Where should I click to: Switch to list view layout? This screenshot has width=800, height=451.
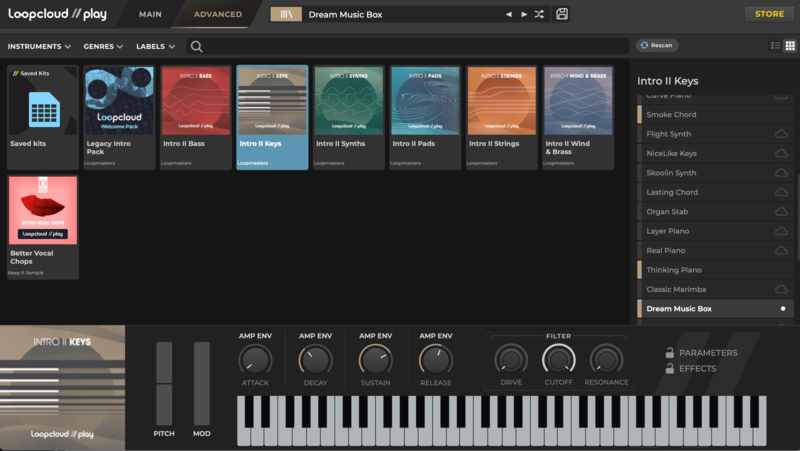[x=775, y=46]
